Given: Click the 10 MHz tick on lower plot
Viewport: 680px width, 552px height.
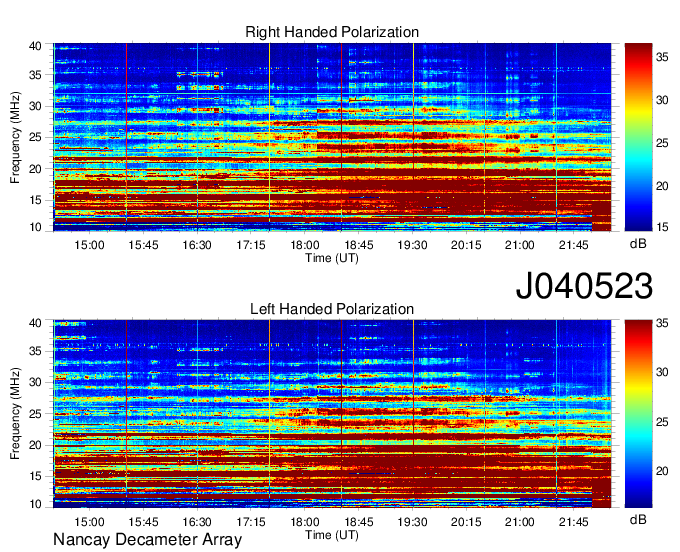Looking at the screenshot, I should click(35, 504).
